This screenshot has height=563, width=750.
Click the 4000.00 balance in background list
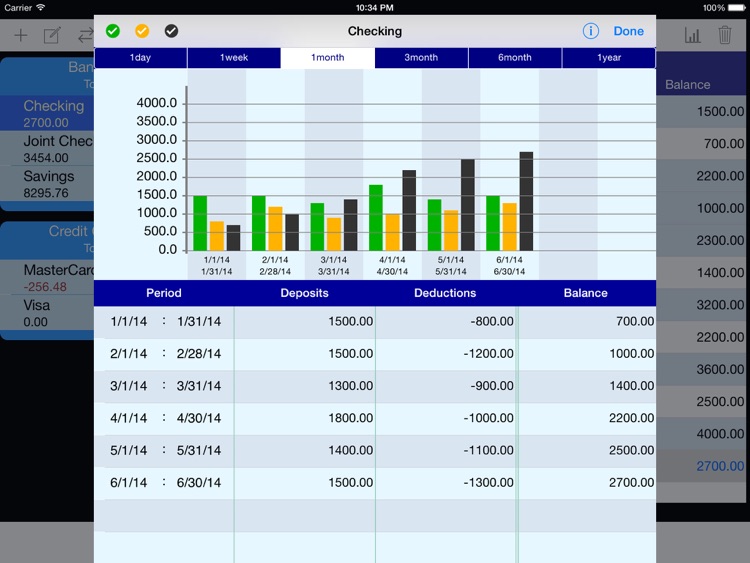(720, 434)
